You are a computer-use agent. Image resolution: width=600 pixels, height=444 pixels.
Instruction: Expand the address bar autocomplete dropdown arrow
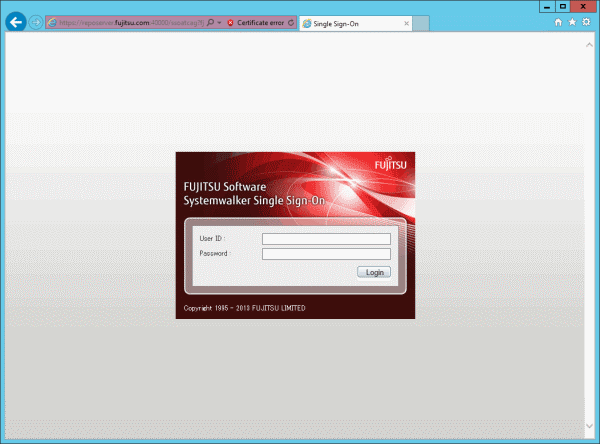pos(219,23)
